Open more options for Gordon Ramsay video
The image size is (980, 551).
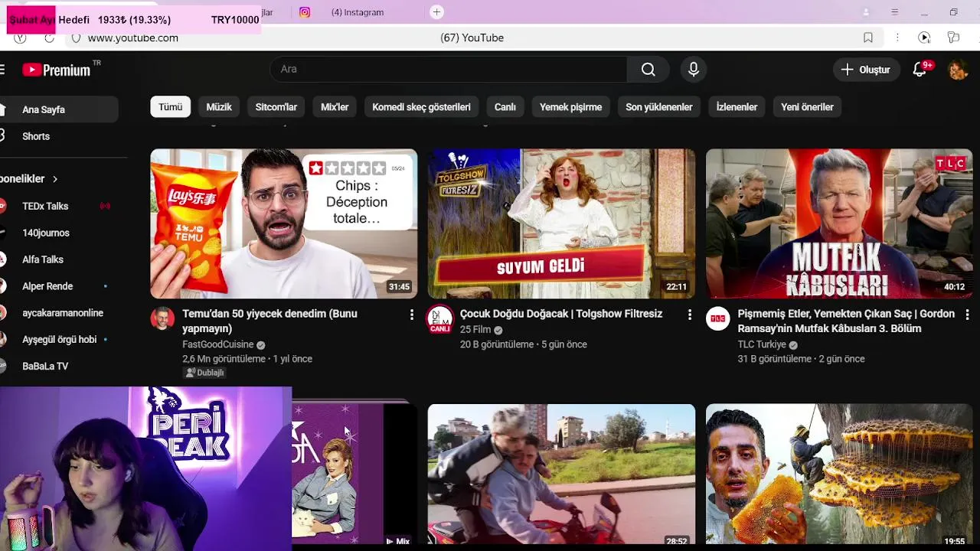click(x=967, y=315)
